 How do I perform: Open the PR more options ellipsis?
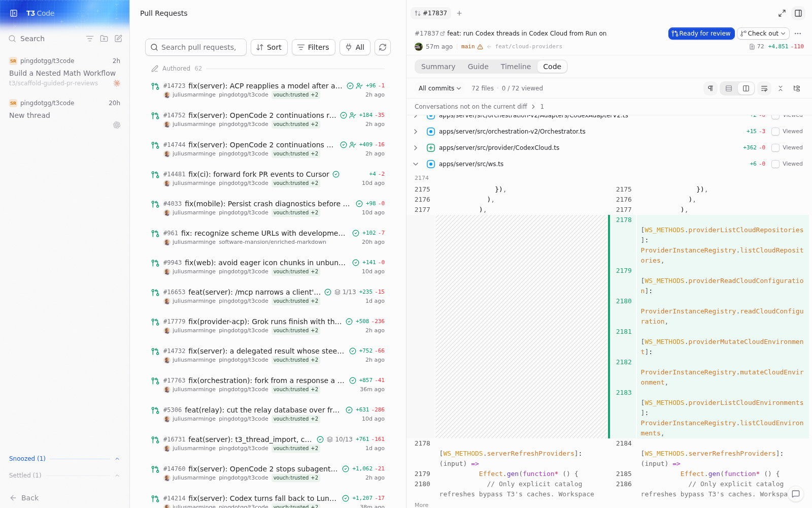798,34
